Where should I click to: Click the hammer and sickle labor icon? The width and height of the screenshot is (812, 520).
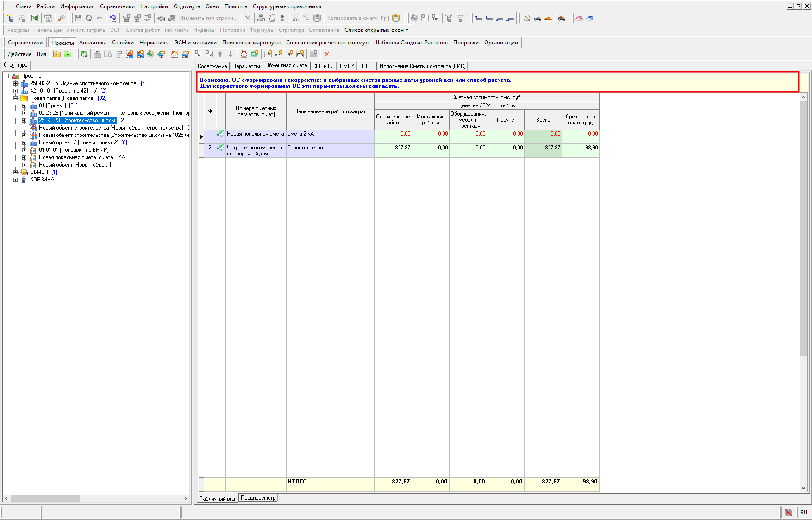click(526, 18)
